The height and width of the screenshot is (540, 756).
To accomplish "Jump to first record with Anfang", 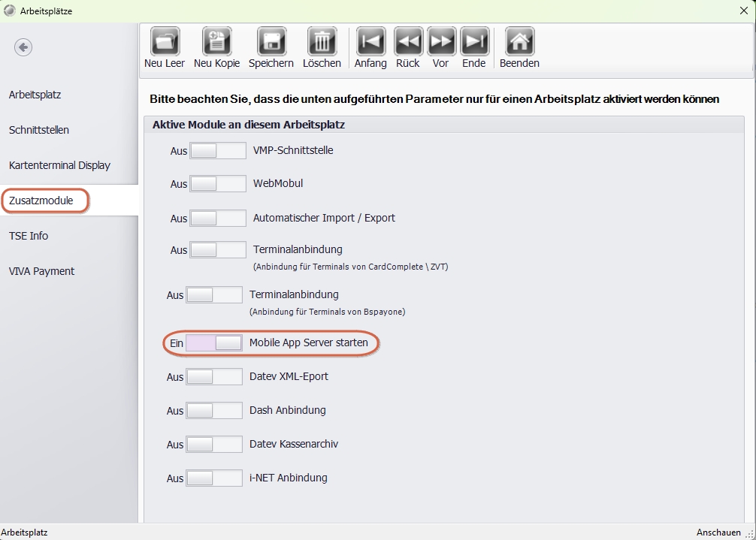I will pyautogui.click(x=370, y=42).
